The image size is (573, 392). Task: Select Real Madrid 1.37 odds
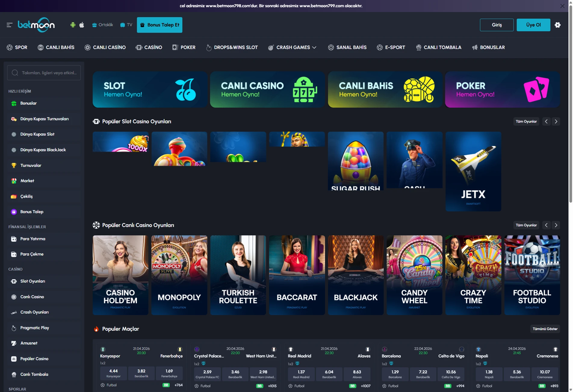tap(301, 374)
